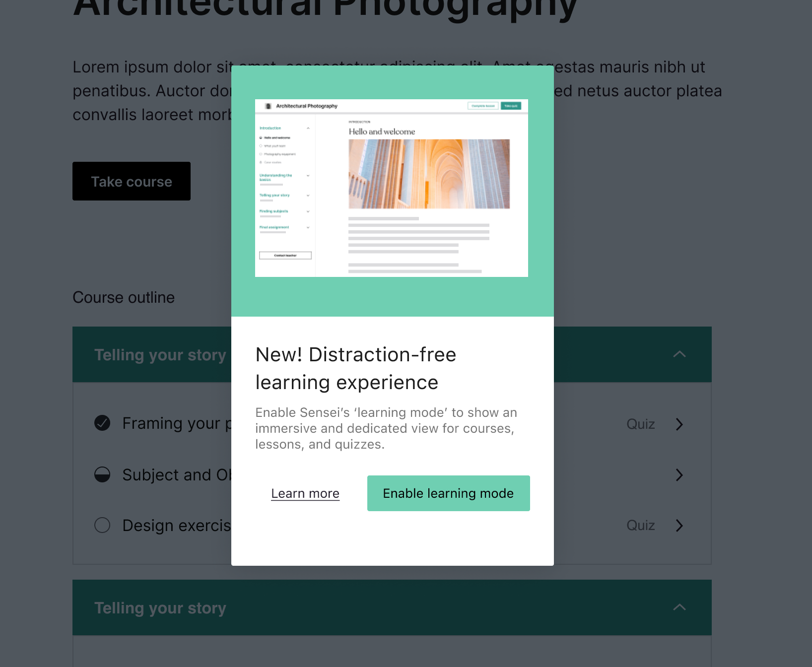This screenshot has height=667, width=812.
Task: Click the progress bar under Telling your story in preview
Action: tap(267, 200)
